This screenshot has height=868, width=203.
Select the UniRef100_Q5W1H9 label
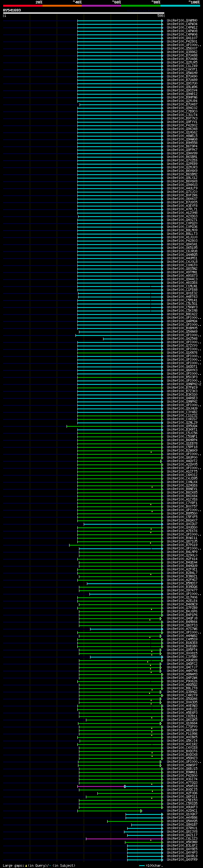pyautogui.click(x=182, y=73)
